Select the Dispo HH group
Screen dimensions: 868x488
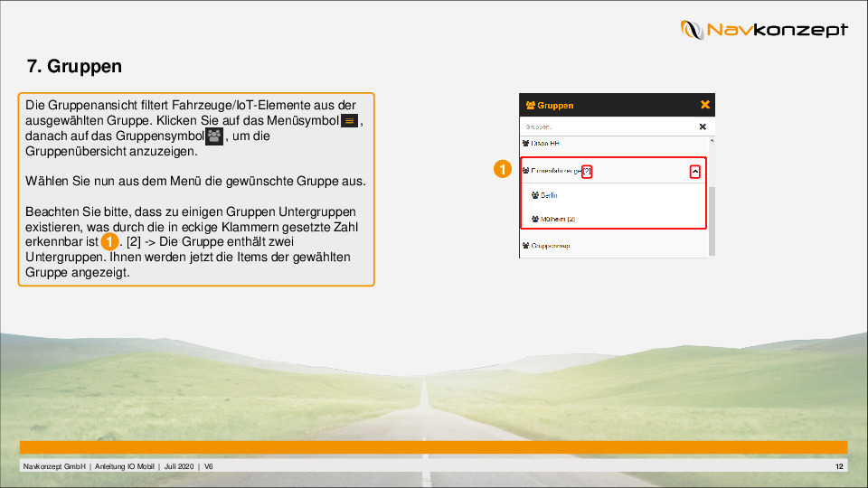615,144
